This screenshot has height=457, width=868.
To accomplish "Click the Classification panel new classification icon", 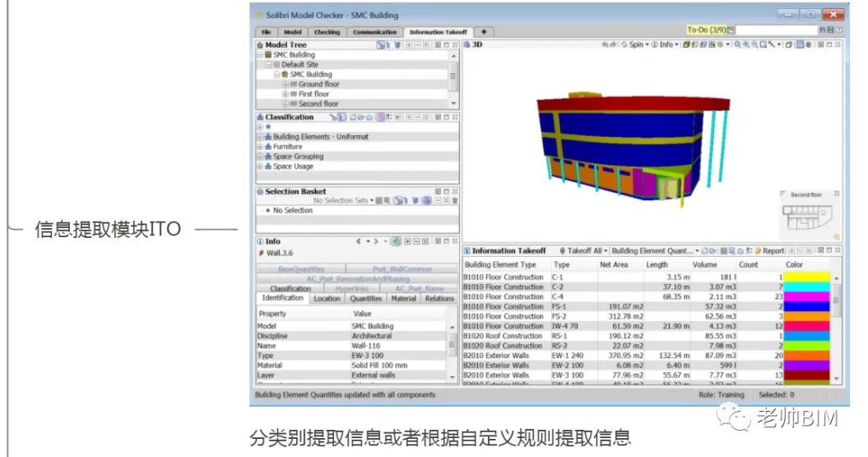I will tap(352, 118).
